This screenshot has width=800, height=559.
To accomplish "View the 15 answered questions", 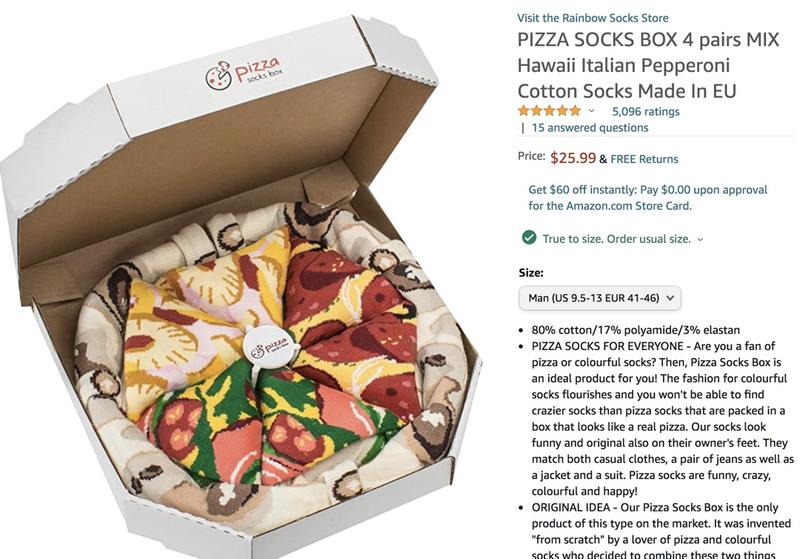I will [590, 128].
